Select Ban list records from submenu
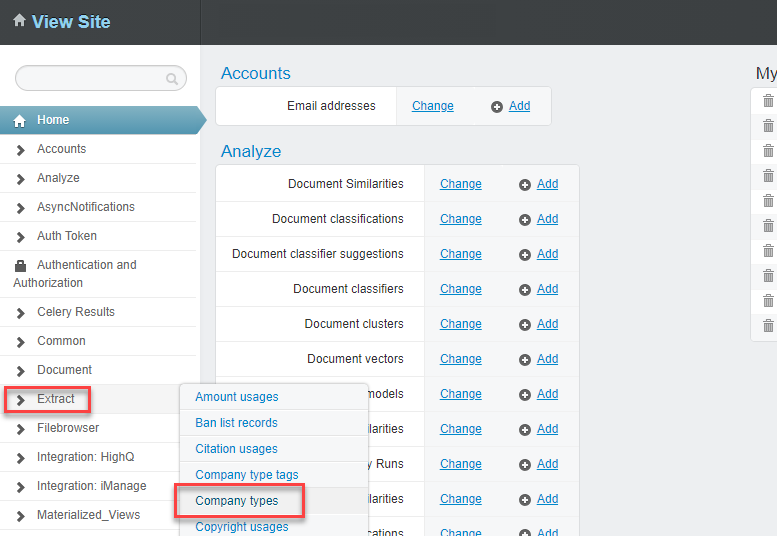 click(x=236, y=423)
